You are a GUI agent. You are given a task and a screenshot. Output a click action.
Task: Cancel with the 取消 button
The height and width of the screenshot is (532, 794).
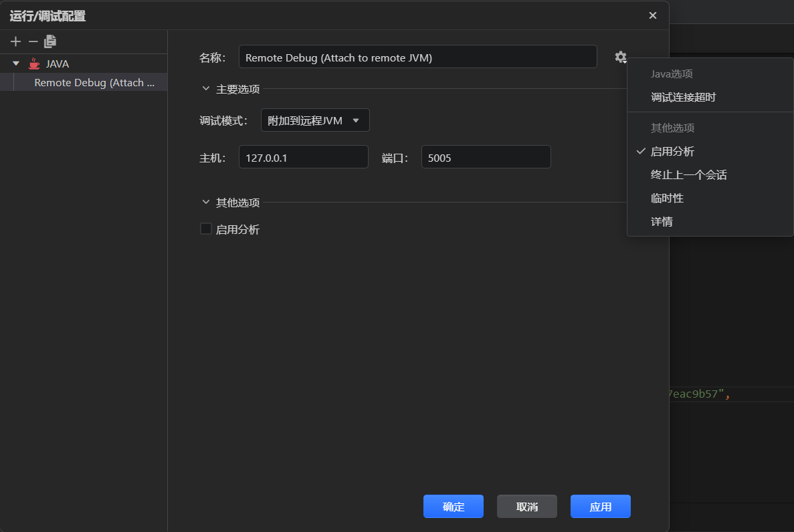coord(526,506)
